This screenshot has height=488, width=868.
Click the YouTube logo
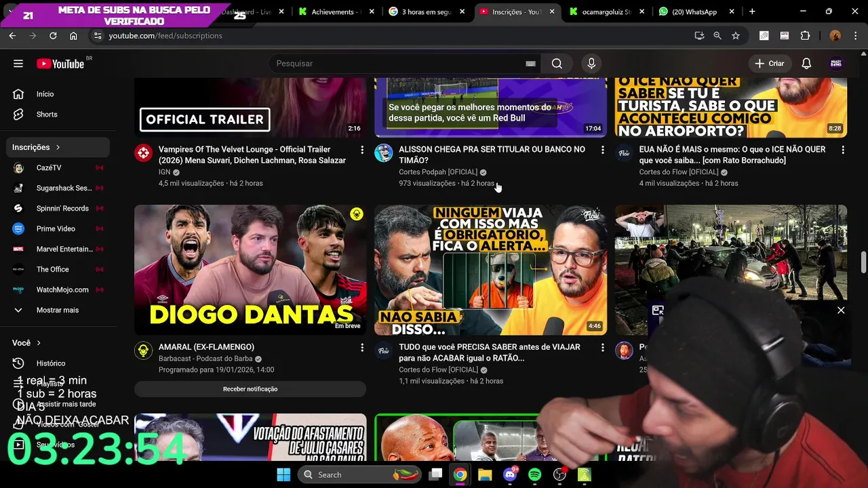click(60, 64)
